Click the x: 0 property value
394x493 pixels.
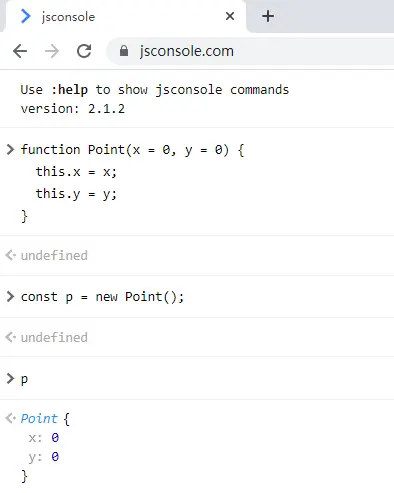(55, 437)
